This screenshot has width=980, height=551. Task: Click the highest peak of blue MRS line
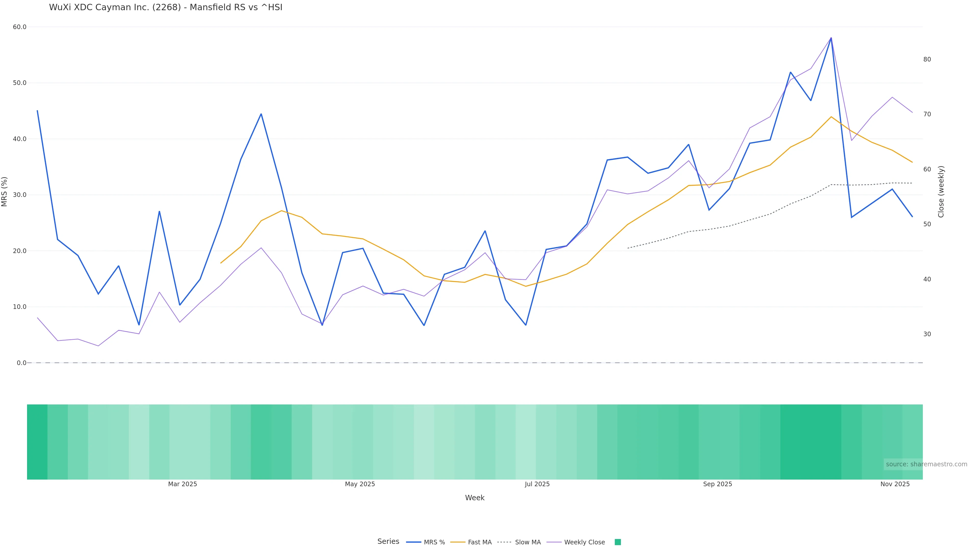(x=831, y=38)
